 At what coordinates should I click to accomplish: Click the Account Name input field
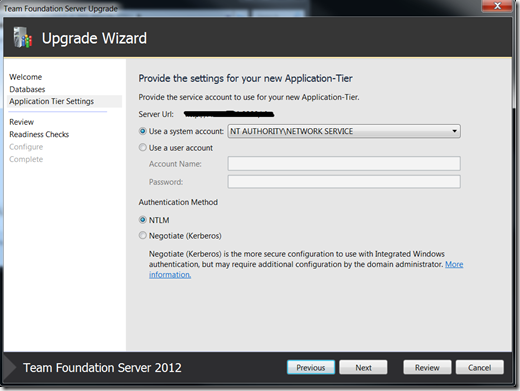click(344, 164)
